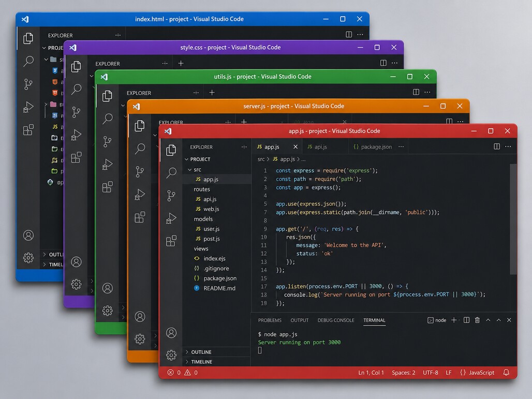This screenshot has height=399, width=532.
Task: Click the editor vertical scrollbar in app.js window
Action: pos(513,219)
